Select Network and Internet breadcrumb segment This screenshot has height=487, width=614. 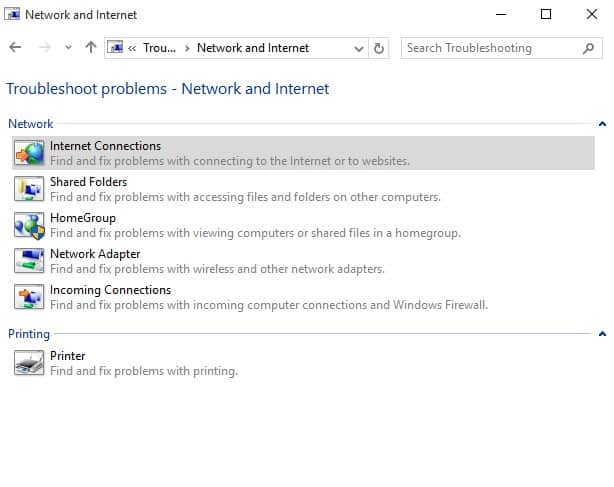[253, 48]
